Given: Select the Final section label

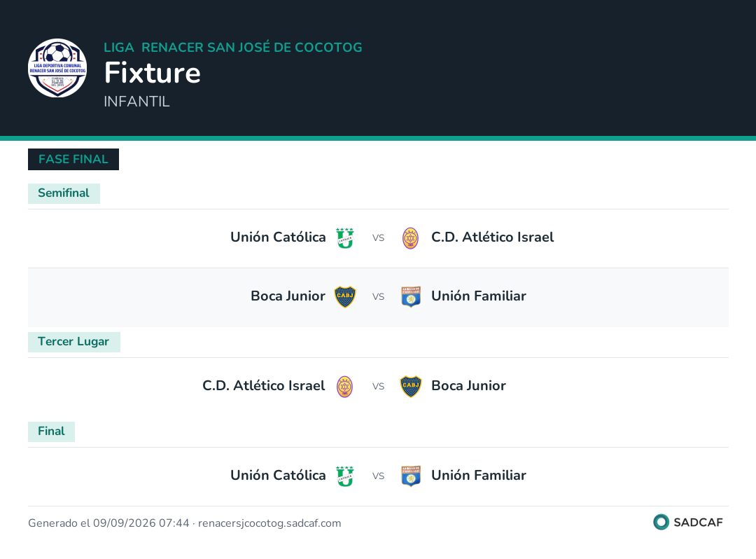Looking at the screenshot, I should (51, 432).
